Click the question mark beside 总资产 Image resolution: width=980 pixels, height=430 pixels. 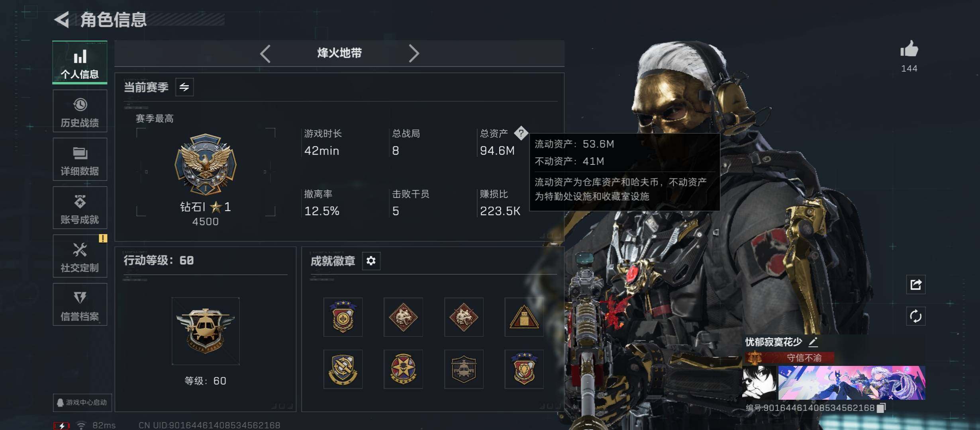point(521,133)
